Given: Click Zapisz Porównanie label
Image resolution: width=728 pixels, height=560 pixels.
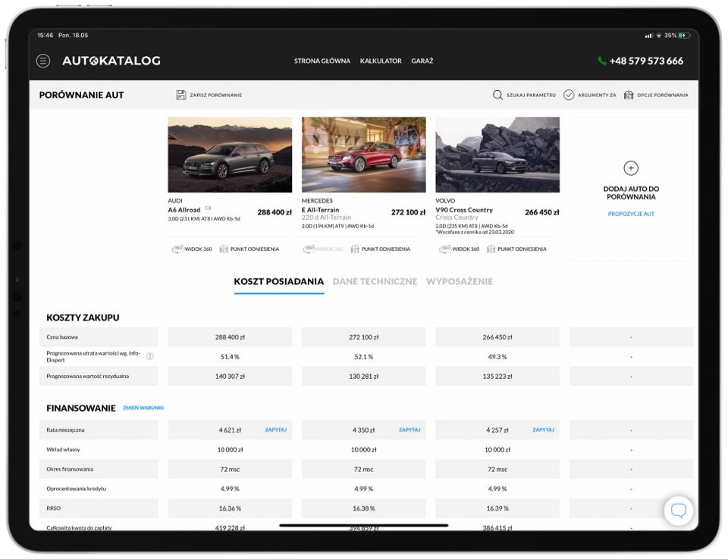Looking at the screenshot, I should click(216, 95).
